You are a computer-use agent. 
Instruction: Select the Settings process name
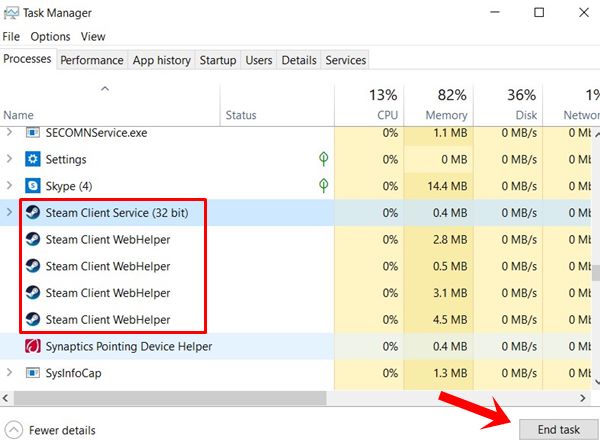coord(66,160)
